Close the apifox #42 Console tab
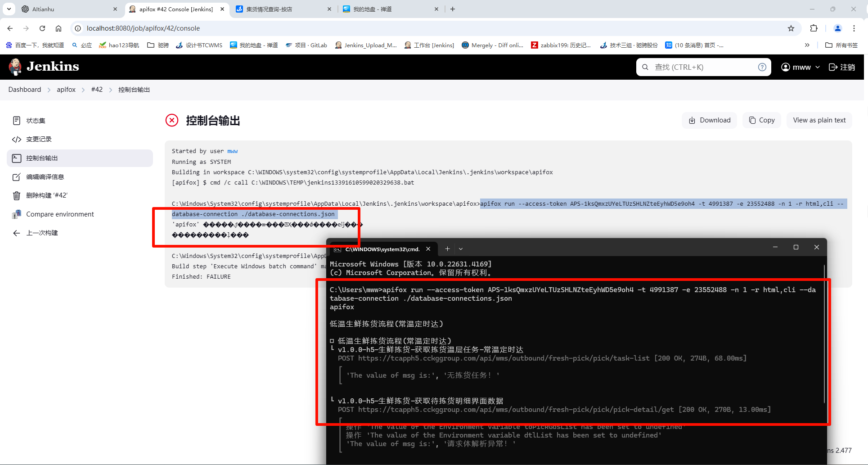868x465 pixels. (222, 9)
